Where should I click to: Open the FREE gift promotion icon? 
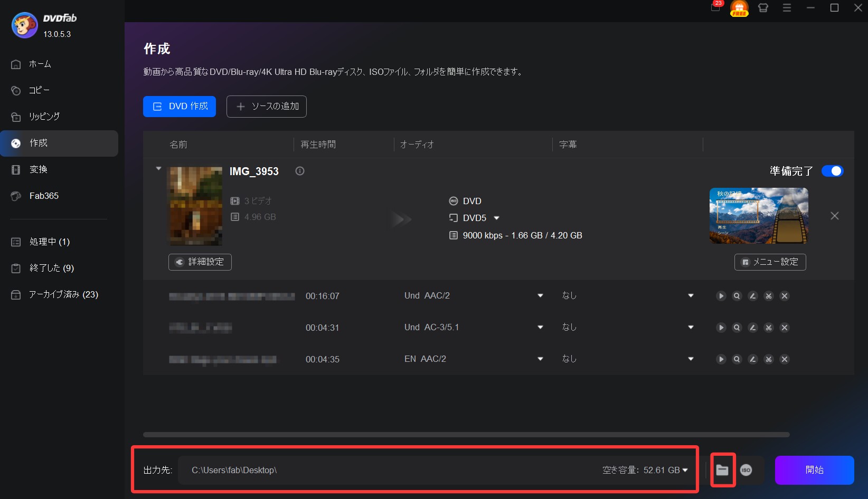pos(739,8)
